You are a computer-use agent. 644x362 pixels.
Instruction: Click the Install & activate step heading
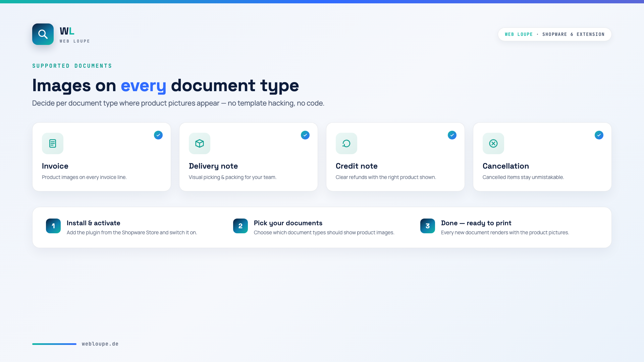click(94, 223)
